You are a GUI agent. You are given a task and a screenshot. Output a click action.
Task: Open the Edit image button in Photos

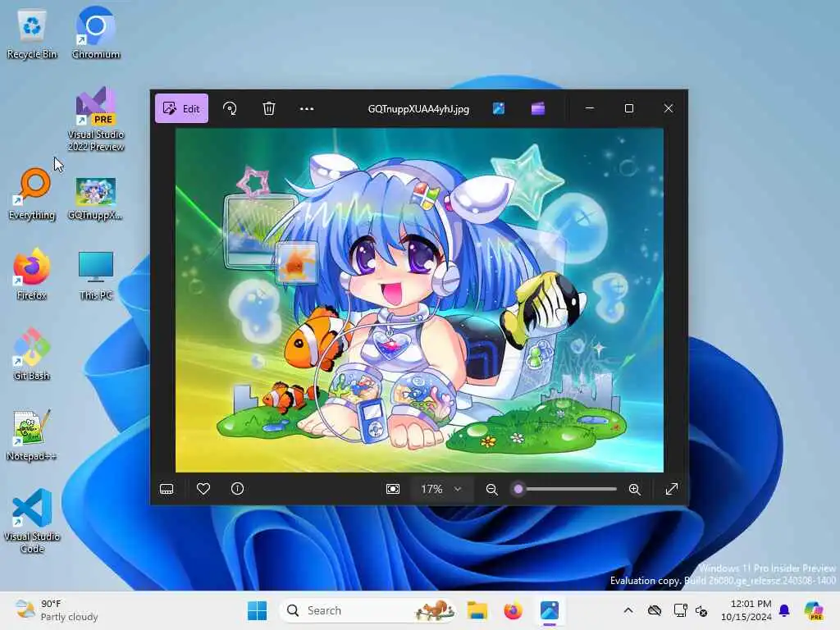[x=181, y=109]
